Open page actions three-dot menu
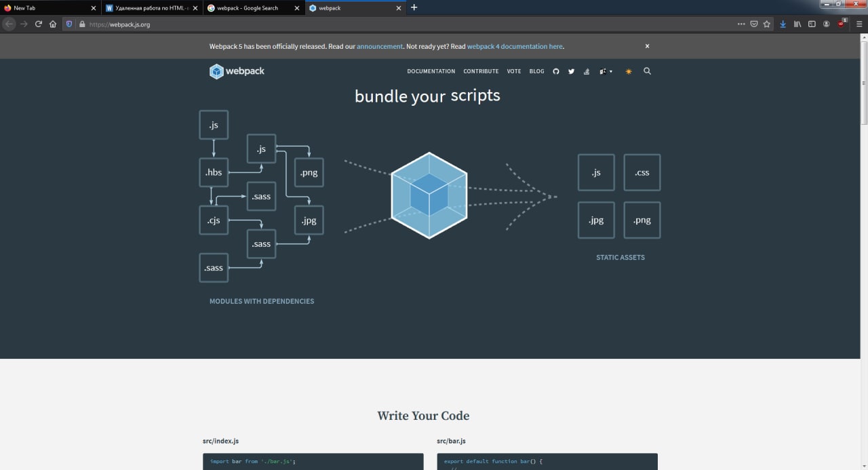The height and width of the screenshot is (470, 868). tap(741, 24)
